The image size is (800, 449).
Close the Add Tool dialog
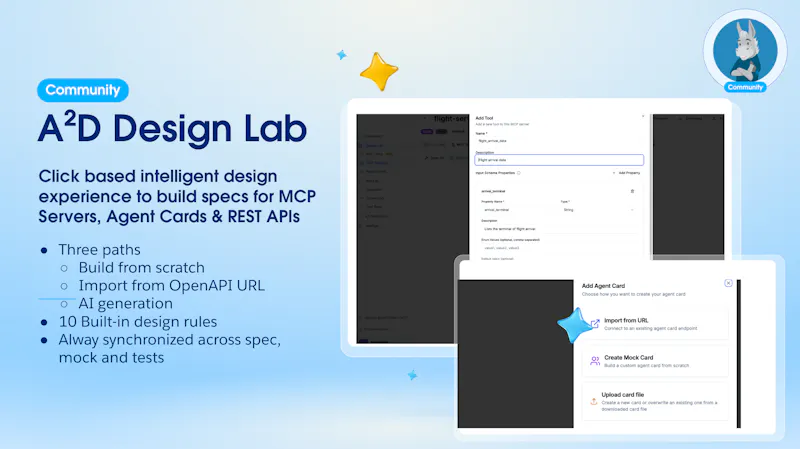point(643,116)
